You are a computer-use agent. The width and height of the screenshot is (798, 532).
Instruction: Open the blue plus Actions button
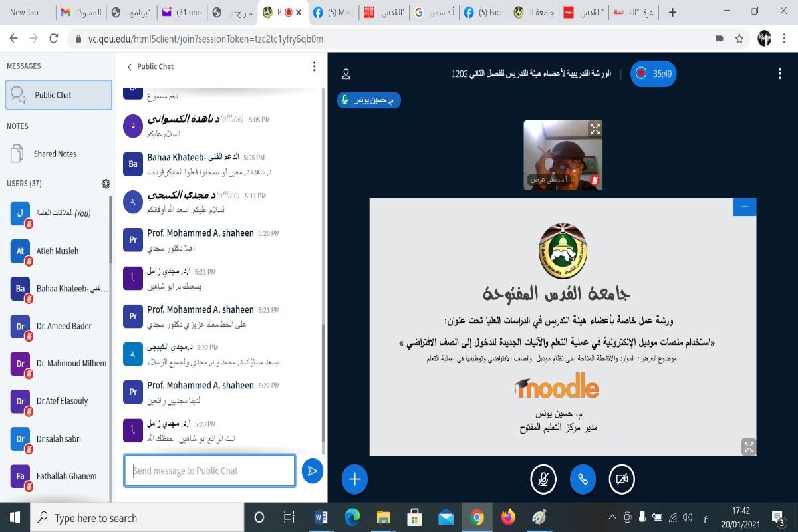[x=355, y=479]
